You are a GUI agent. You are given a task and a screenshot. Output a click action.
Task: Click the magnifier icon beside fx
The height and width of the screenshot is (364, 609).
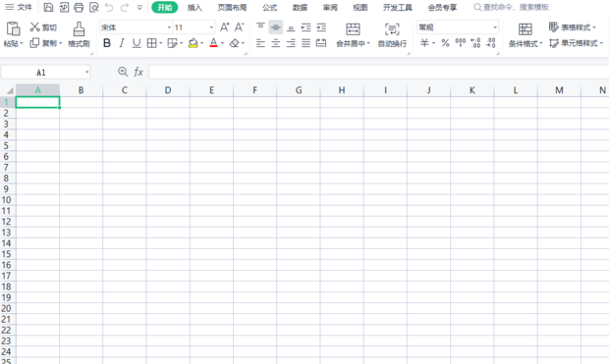point(123,72)
